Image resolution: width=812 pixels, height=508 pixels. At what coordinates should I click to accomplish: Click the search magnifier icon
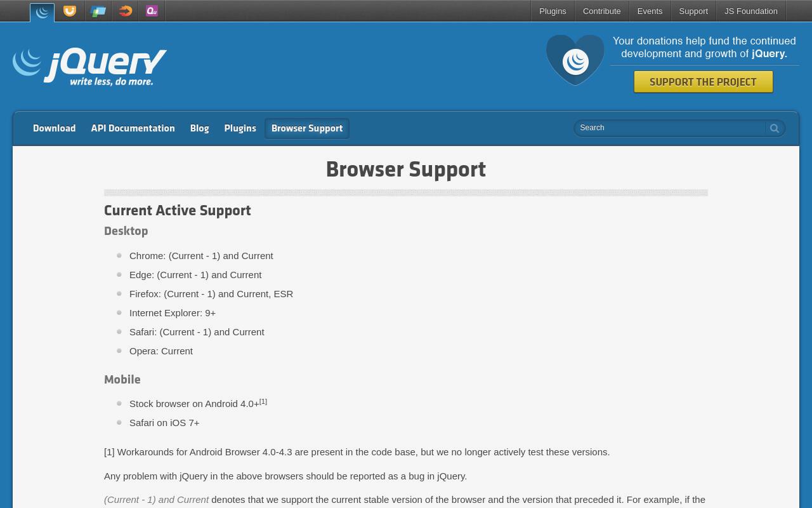tap(775, 128)
